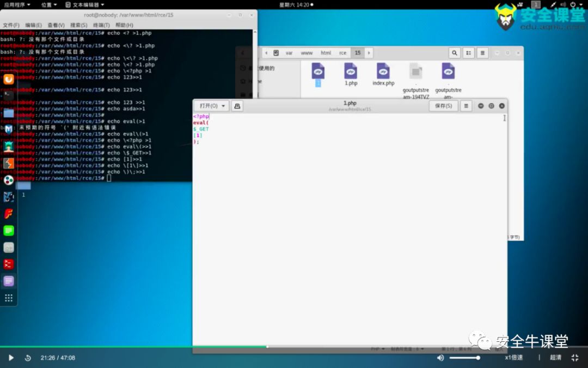The image size is (588, 368).
Task: Open terminal 文件(F) menu
Action: coord(11,25)
